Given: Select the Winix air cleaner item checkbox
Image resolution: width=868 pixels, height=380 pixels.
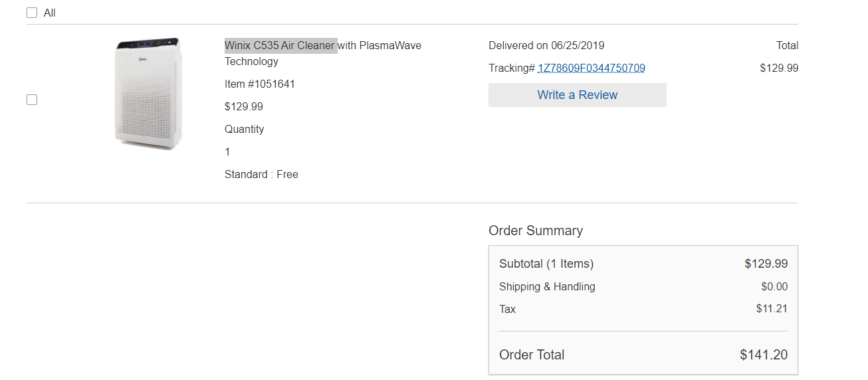Looking at the screenshot, I should click(32, 100).
